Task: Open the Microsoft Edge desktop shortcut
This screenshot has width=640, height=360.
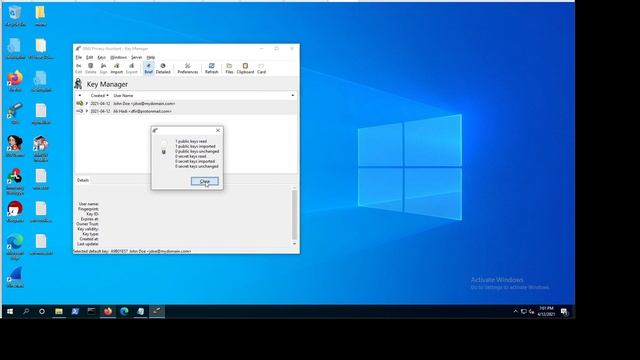Action: click(x=15, y=247)
